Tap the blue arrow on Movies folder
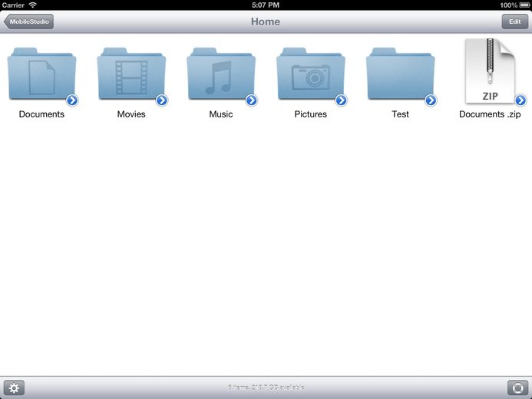 (x=162, y=101)
